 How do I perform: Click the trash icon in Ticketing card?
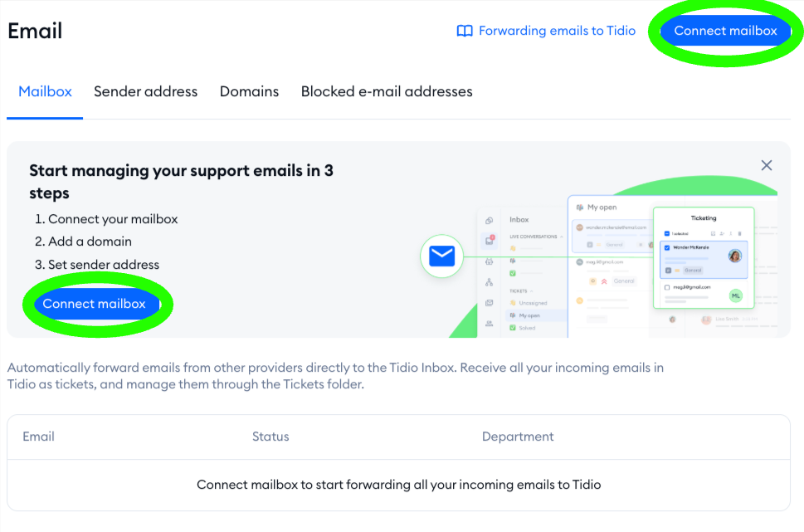pyautogui.click(x=740, y=234)
